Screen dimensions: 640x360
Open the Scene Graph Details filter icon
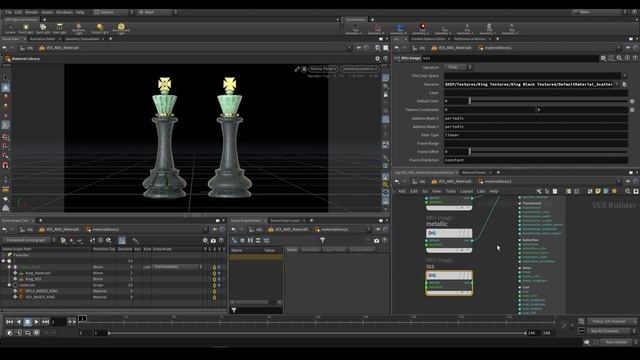pos(322,240)
